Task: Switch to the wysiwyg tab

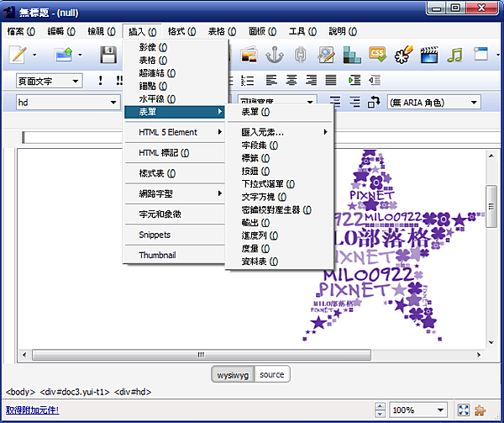Action: [x=233, y=375]
